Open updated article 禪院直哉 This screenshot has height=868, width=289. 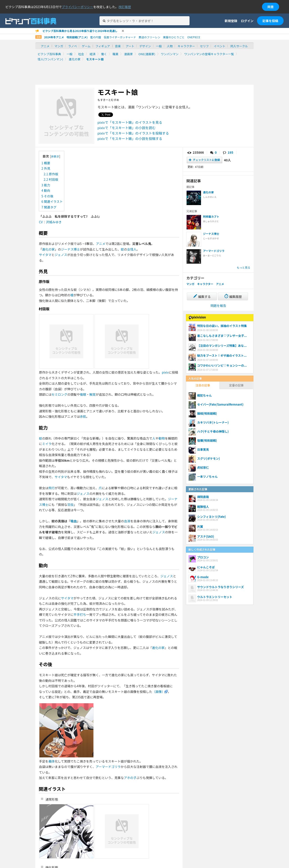point(203,497)
